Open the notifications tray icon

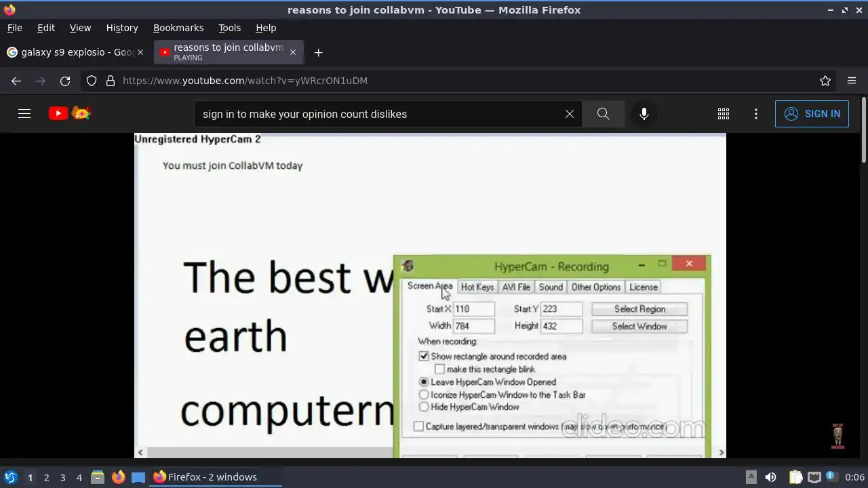[831, 477]
